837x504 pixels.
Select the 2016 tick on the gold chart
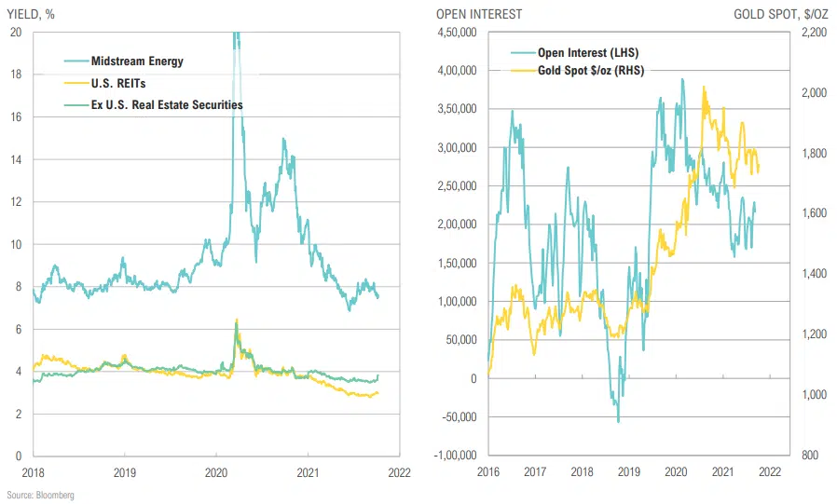pos(487,471)
